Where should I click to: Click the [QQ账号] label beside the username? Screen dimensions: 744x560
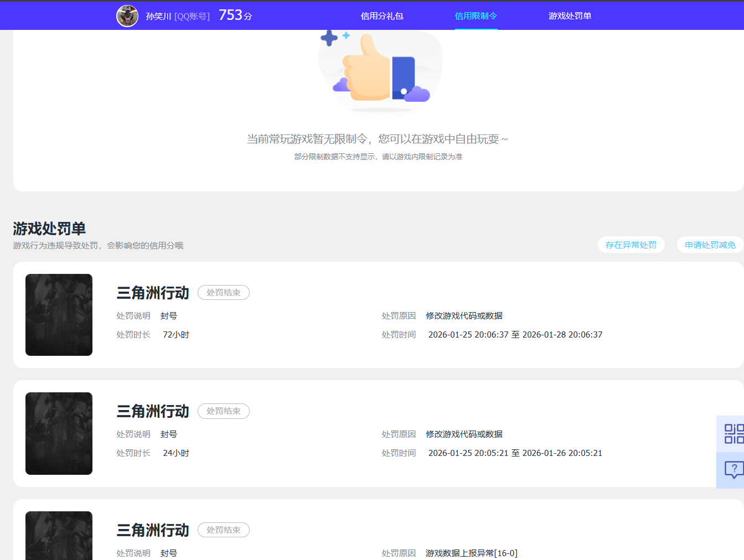193,16
